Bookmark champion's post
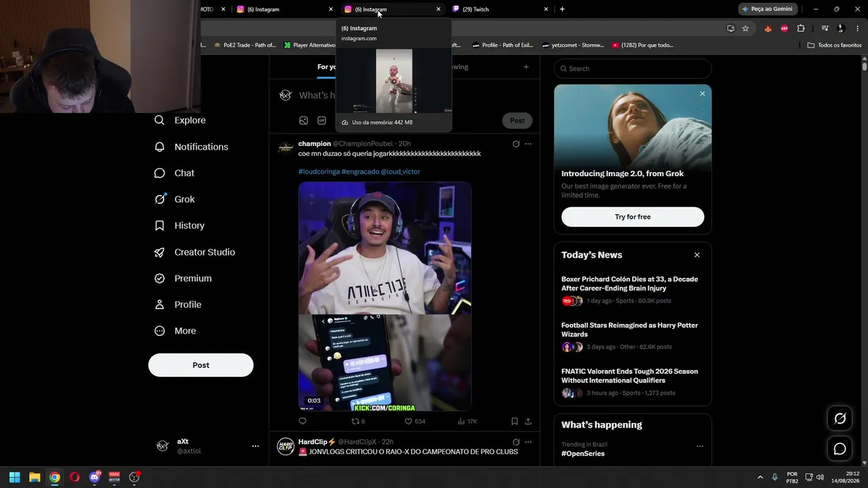 tap(515, 421)
